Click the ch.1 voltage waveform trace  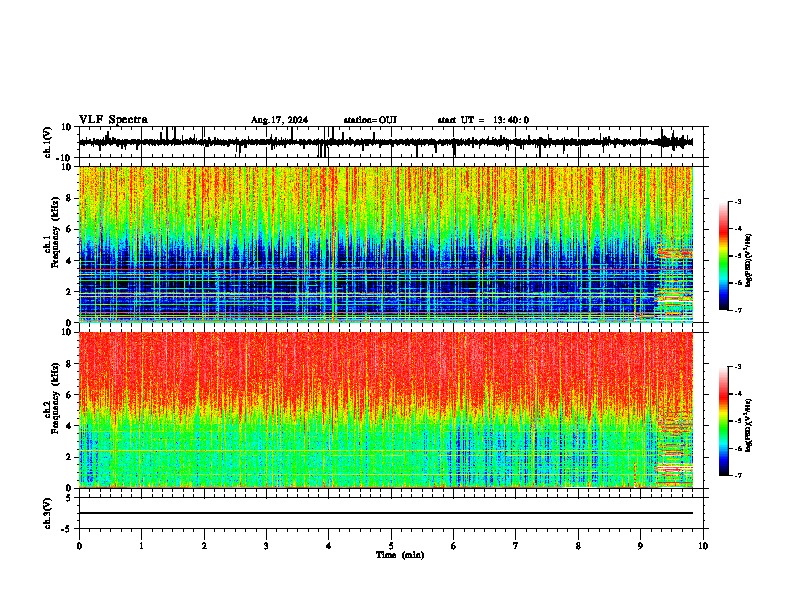click(x=386, y=142)
